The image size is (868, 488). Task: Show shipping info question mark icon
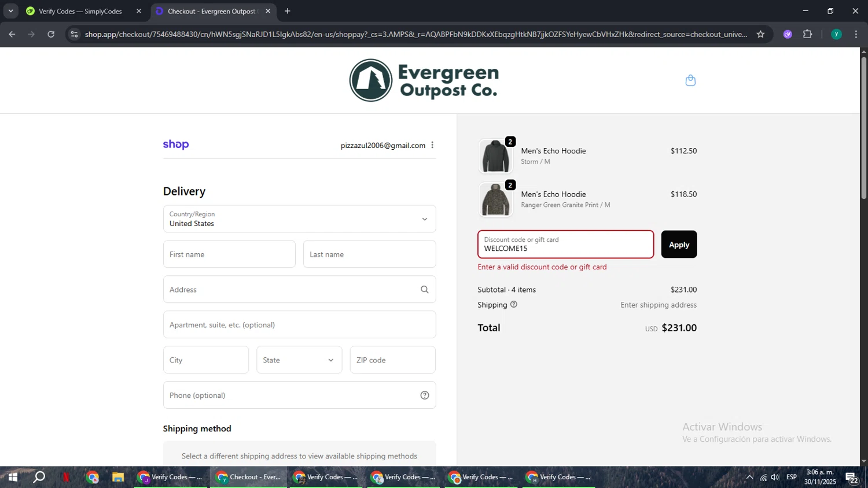pos(514,304)
